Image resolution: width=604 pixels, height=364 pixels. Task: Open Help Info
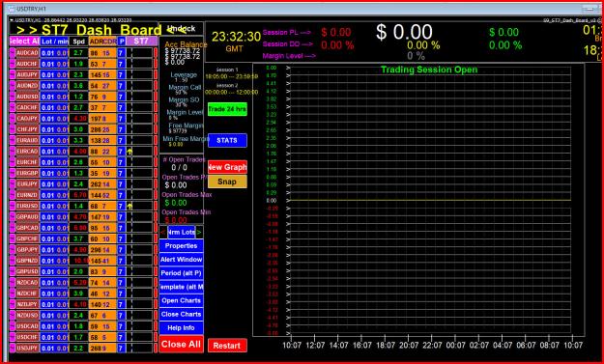coord(181,328)
